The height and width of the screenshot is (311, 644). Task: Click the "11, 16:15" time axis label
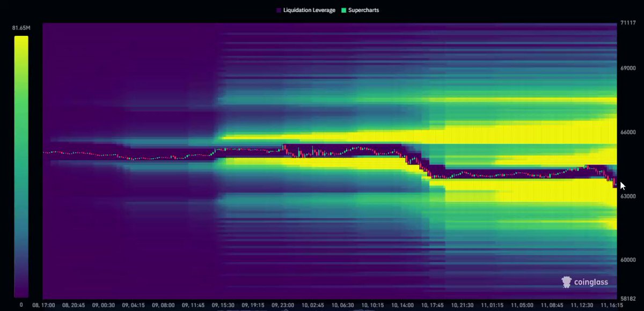coord(612,305)
